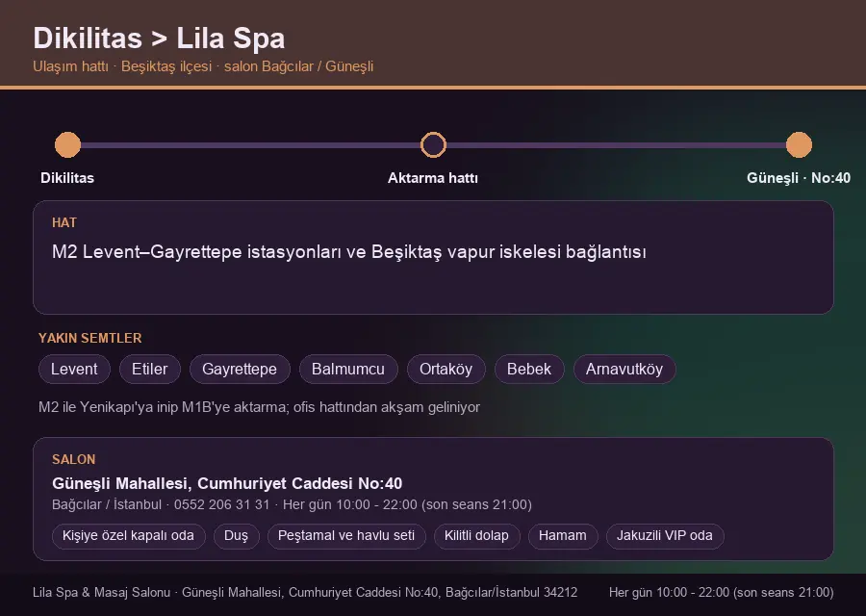This screenshot has height=616, width=866.
Task: Click the Güneşli · No:40 timeline label
Action: point(799,178)
